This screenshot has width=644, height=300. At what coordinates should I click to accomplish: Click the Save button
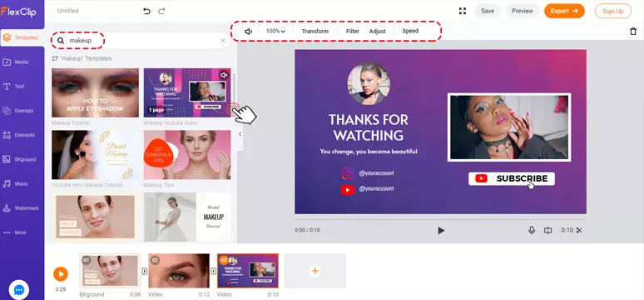pyautogui.click(x=488, y=11)
